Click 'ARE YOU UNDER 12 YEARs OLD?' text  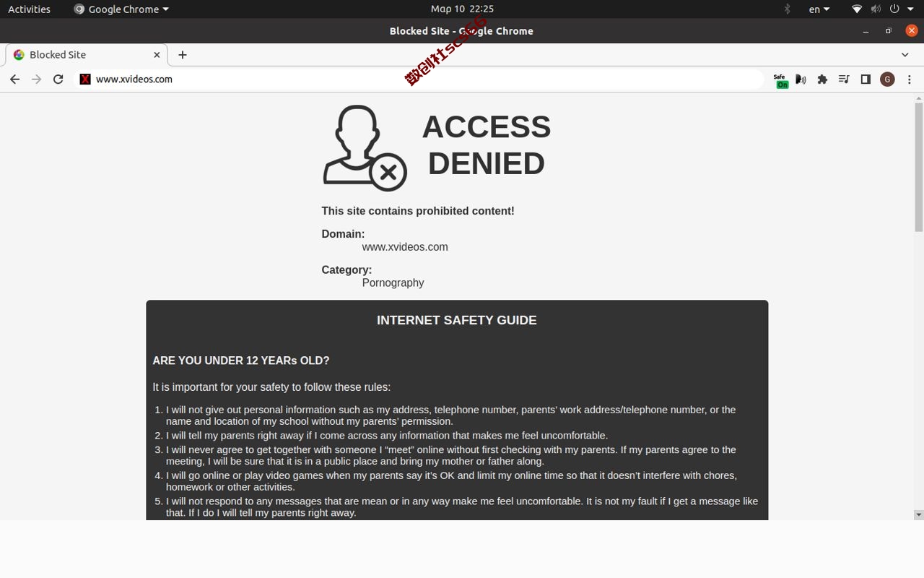[x=241, y=361]
